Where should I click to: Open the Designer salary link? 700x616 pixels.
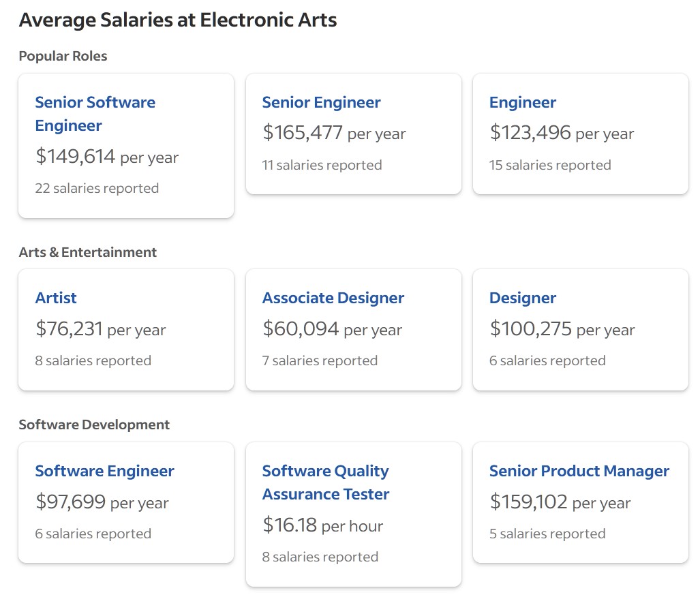pos(523,298)
